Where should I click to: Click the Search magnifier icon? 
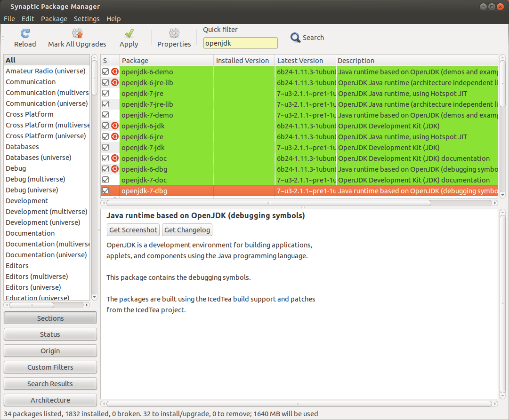[295, 38]
